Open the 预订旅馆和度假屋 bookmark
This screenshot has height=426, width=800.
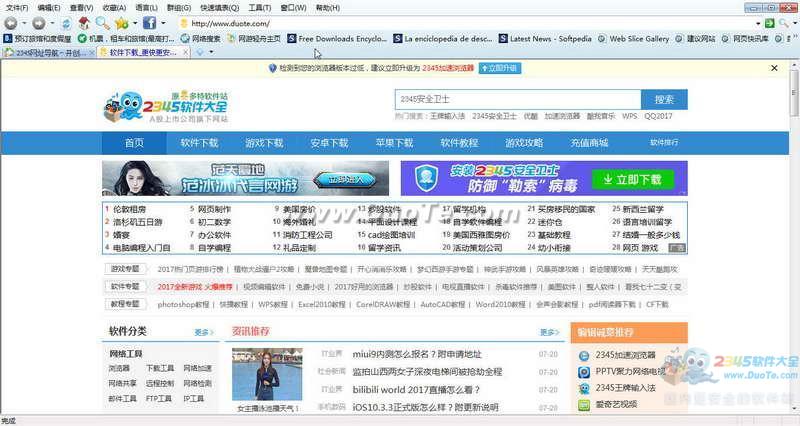coord(37,38)
